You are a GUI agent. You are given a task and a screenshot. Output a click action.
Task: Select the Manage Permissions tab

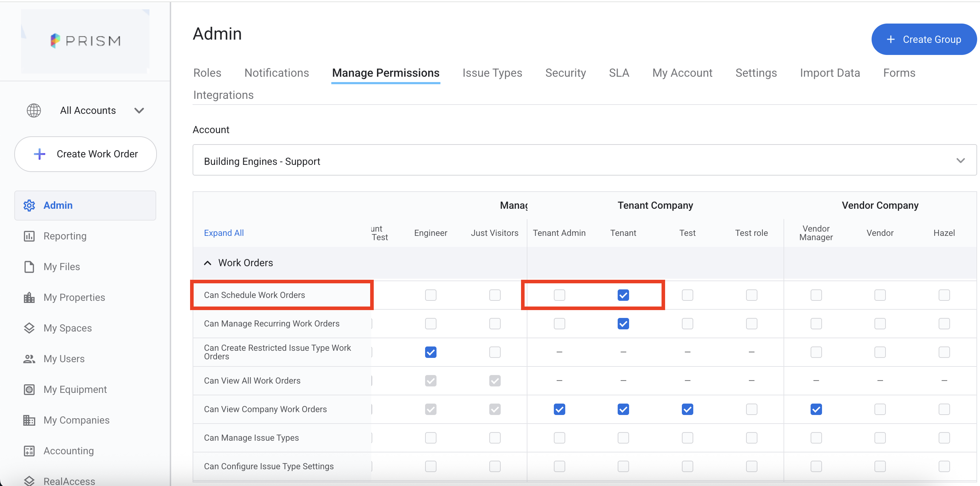[x=386, y=73]
